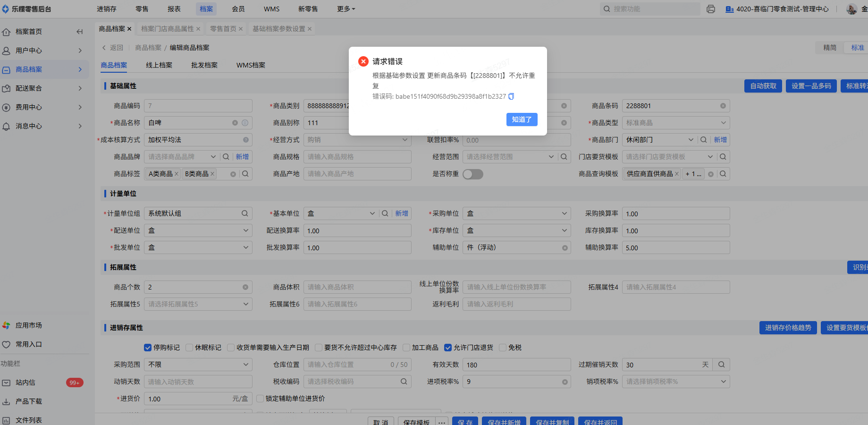Click search icon next to 商品品牌 field
The image size is (868, 425).
point(226,157)
